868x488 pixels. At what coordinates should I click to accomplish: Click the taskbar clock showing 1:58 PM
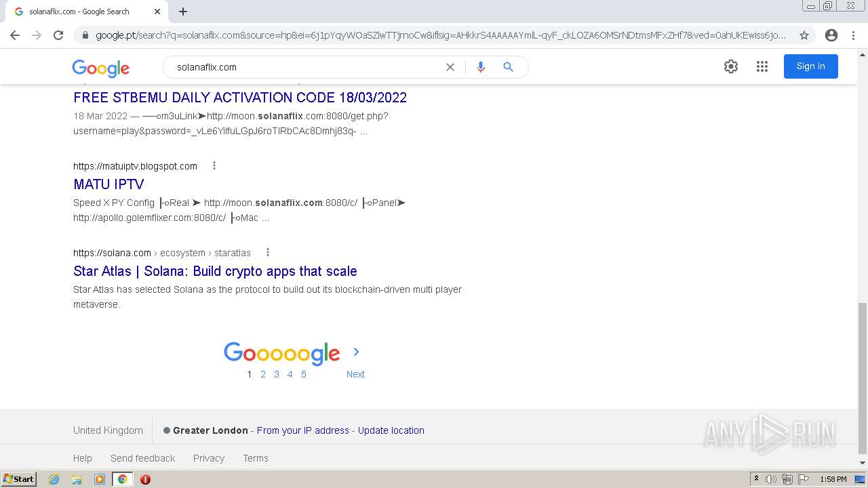point(833,479)
